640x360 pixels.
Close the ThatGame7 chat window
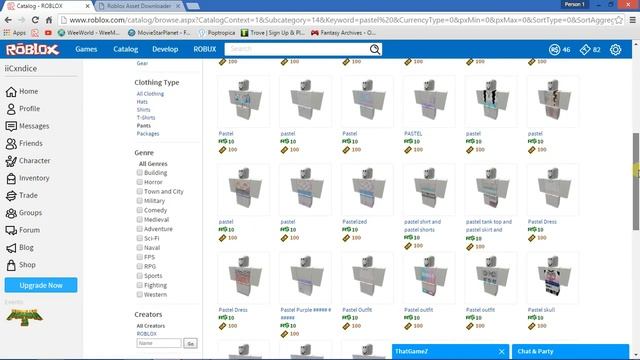tap(501, 351)
